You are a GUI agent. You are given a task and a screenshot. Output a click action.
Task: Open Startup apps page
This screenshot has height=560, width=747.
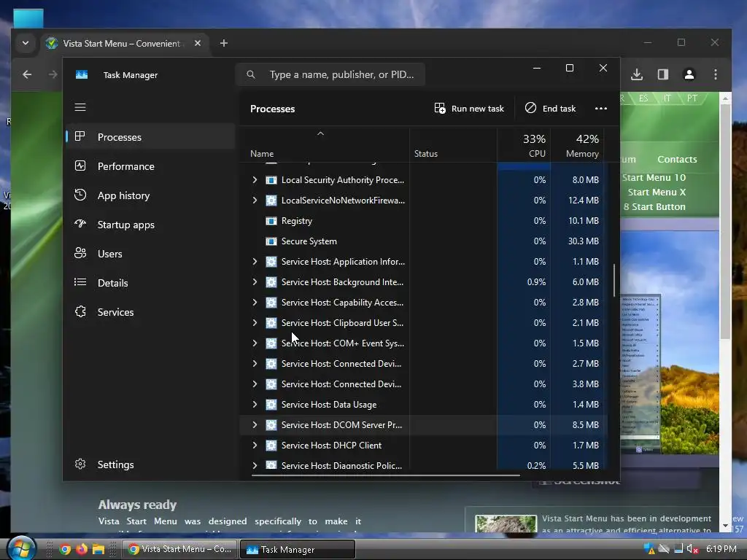click(x=150, y=225)
